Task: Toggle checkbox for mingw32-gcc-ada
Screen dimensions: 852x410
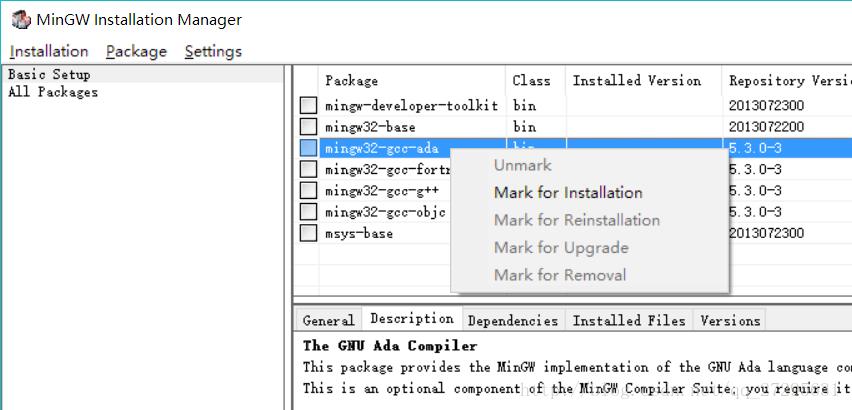Action: [308, 148]
